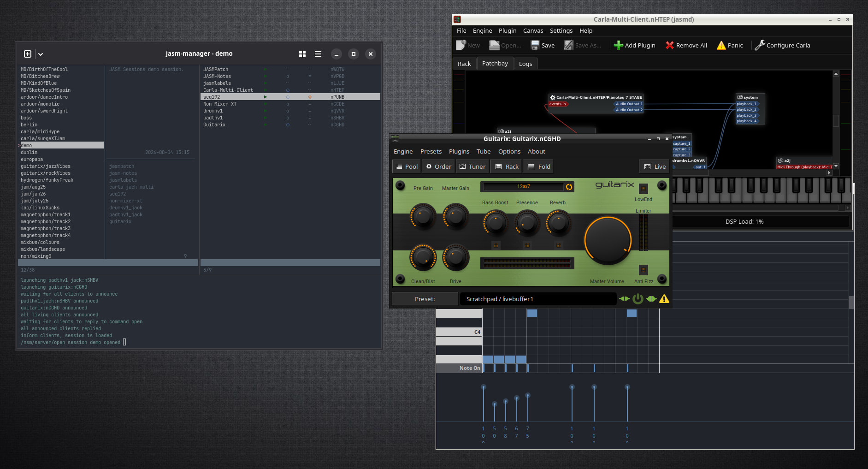Switch to the Logs tab in Carla

click(526, 64)
